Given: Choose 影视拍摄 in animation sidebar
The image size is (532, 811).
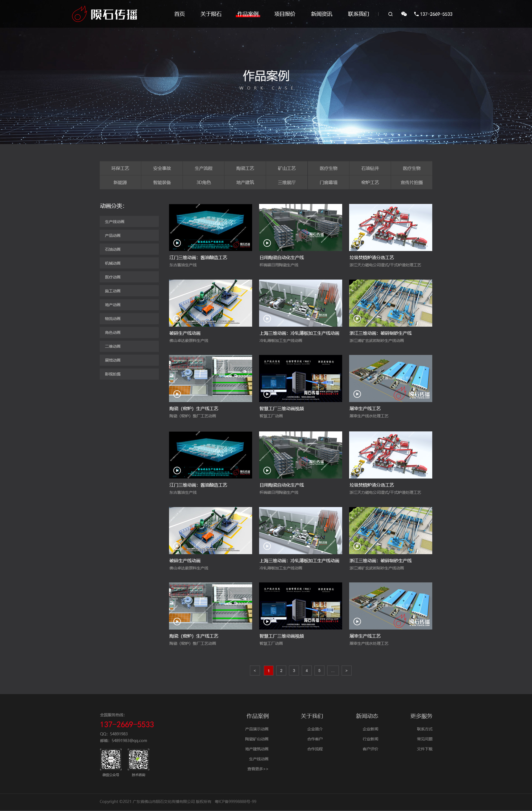Looking at the screenshot, I should click(x=129, y=374).
